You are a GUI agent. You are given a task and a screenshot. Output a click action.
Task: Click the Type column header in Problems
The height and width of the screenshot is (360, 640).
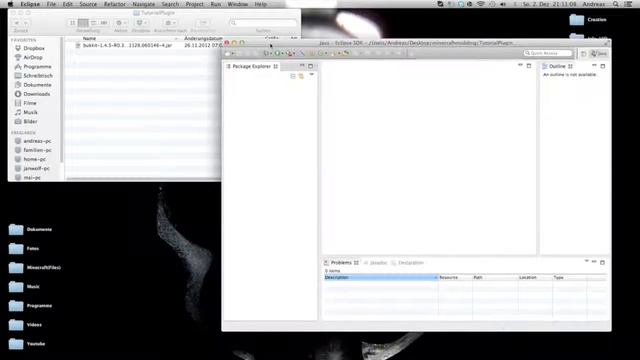point(569,277)
